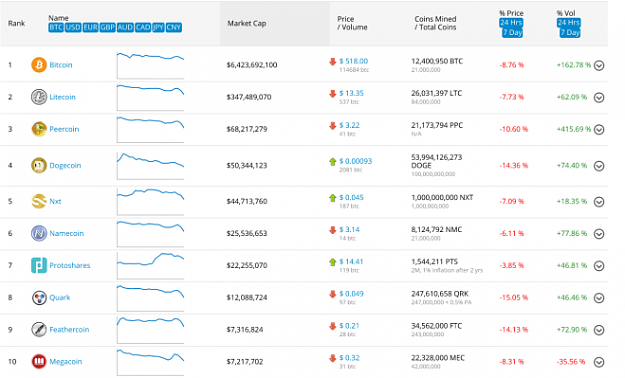625x378 pixels.
Task: Sort by Price / Volume header
Action: click(352, 23)
